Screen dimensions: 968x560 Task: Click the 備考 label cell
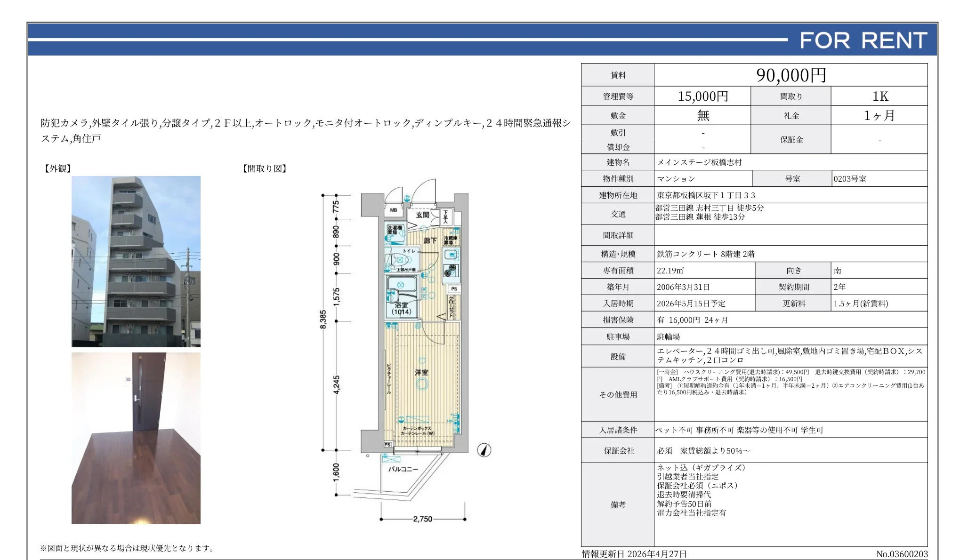(618, 505)
